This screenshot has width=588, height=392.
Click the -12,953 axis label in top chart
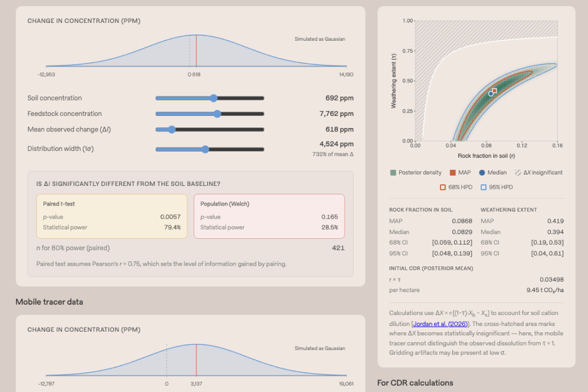(x=46, y=75)
